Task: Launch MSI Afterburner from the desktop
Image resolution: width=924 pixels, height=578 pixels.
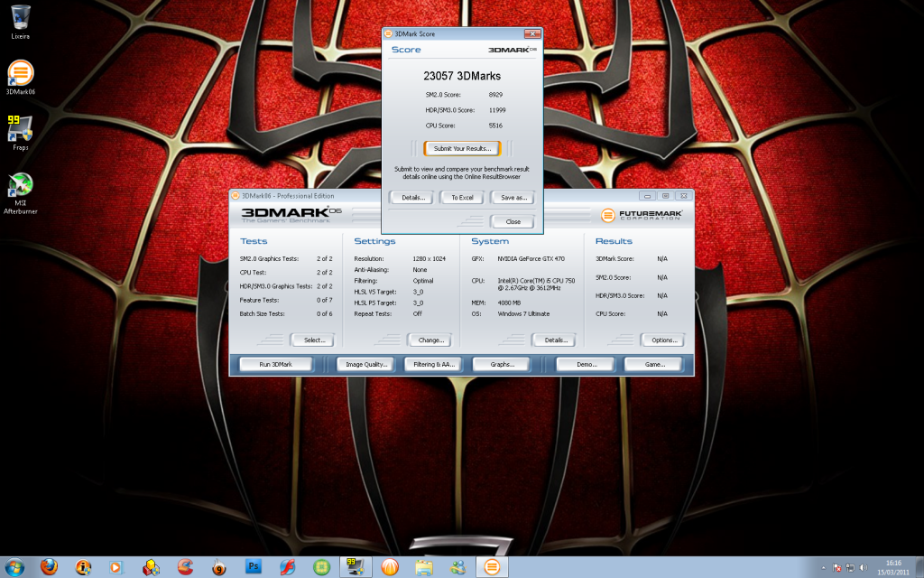Action: pos(20,193)
